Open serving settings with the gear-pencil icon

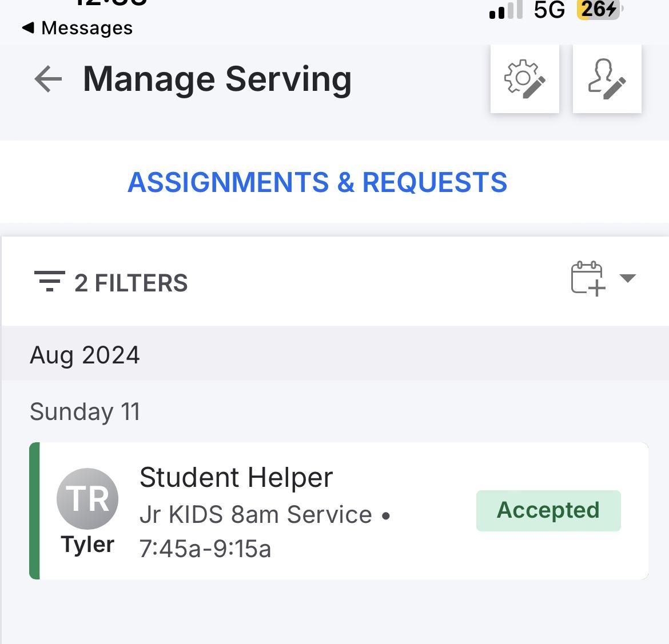(524, 79)
